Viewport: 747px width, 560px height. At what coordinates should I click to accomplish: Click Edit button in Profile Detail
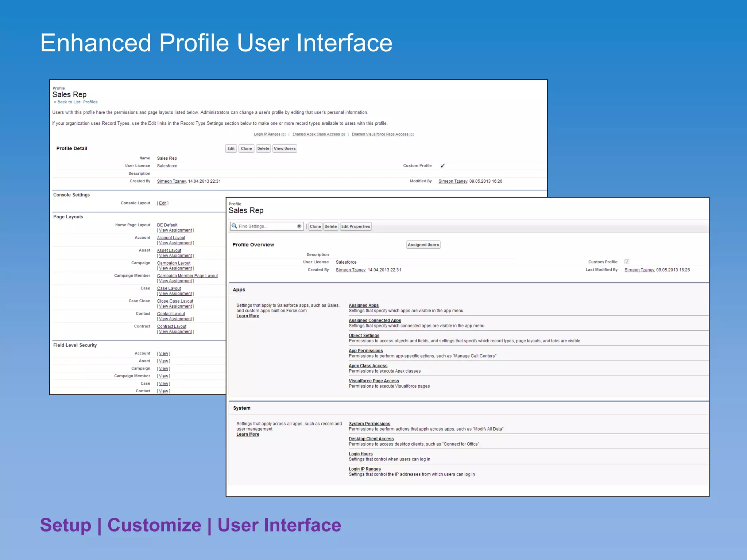coord(231,148)
